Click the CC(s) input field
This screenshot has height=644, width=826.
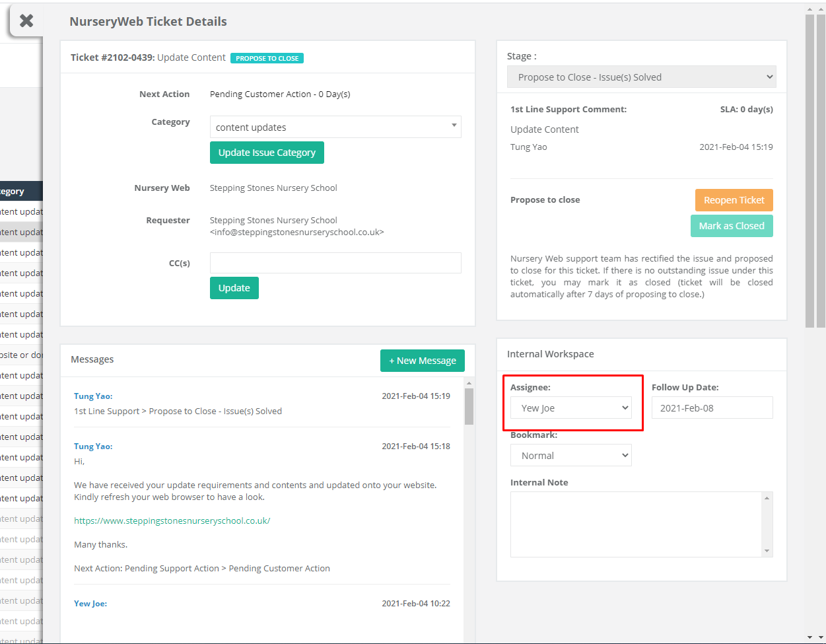click(335, 263)
